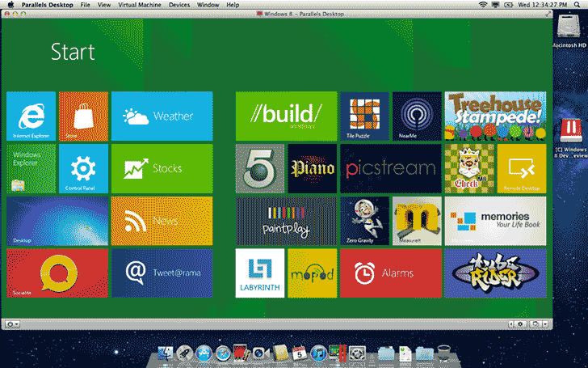
Task: Open the Remote Desktop tile
Action: tap(522, 168)
